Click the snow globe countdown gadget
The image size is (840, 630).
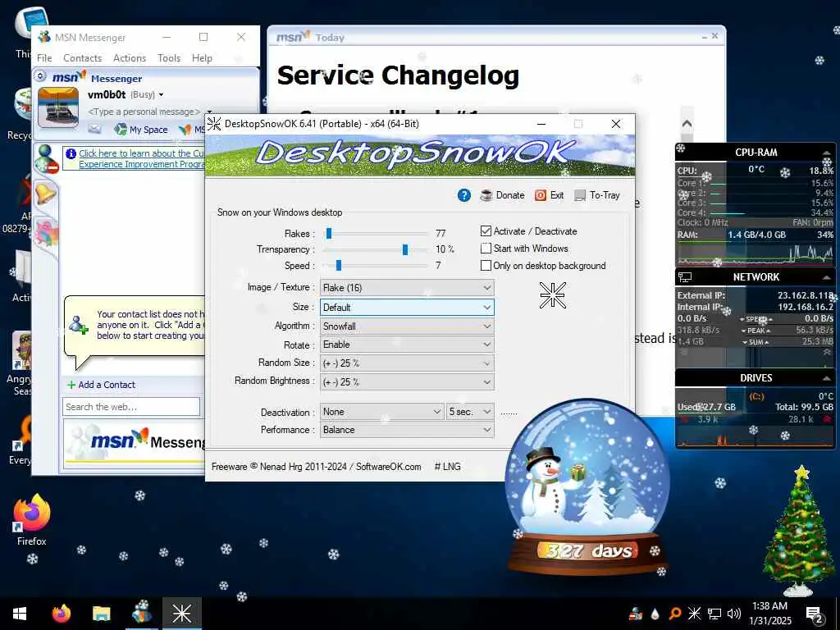(587, 488)
